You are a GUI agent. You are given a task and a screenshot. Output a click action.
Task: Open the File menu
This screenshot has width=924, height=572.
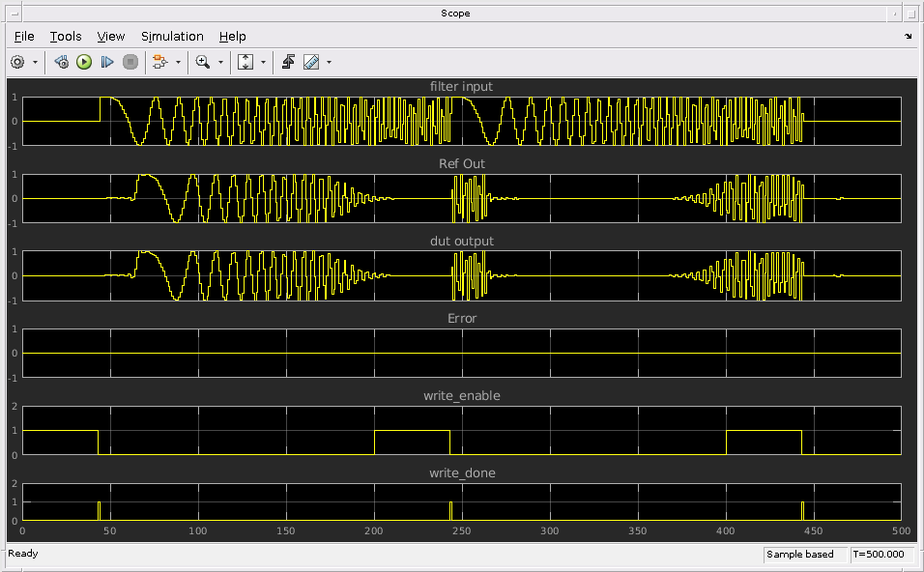tap(24, 36)
